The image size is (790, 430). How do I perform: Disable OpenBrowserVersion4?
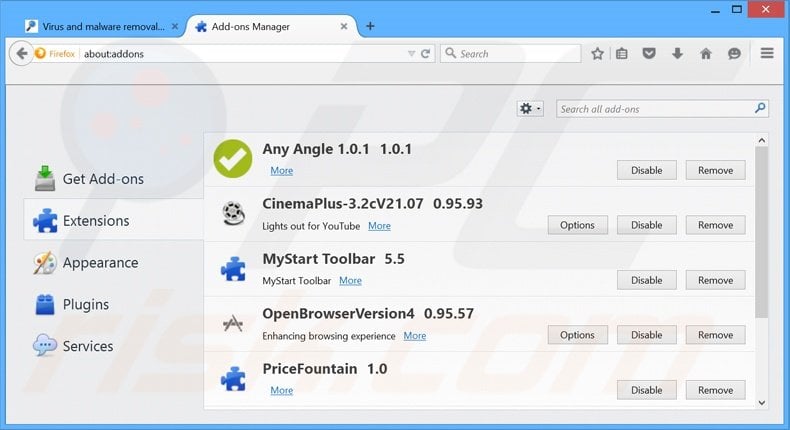pyautogui.click(x=646, y=335)
